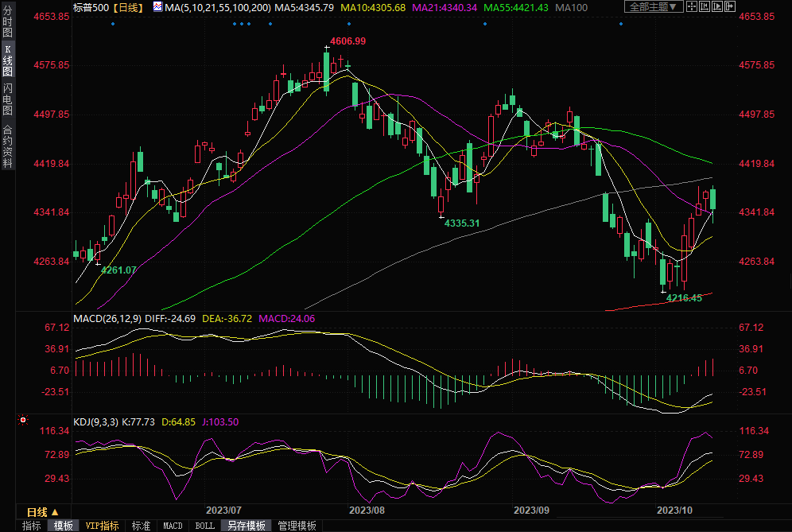Apply the 标准 template
792x532 pixels.
tap(142, 526)
